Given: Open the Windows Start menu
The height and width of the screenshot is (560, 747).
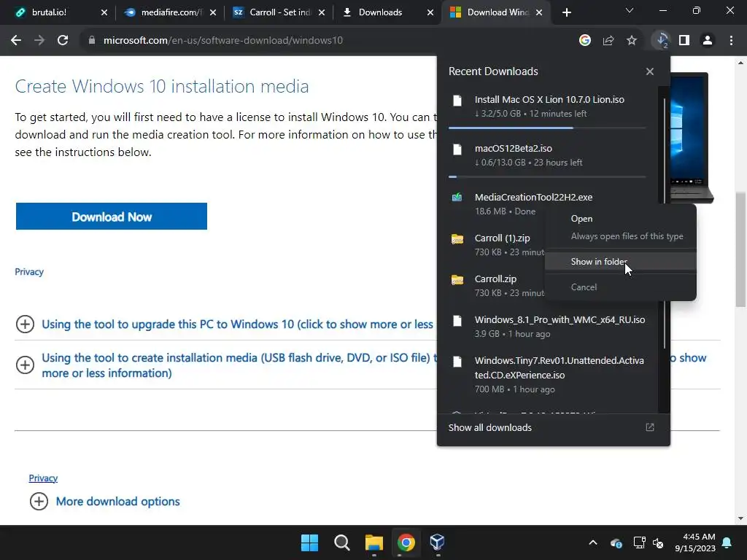Looking at the screenshot, I should (309, 542).
